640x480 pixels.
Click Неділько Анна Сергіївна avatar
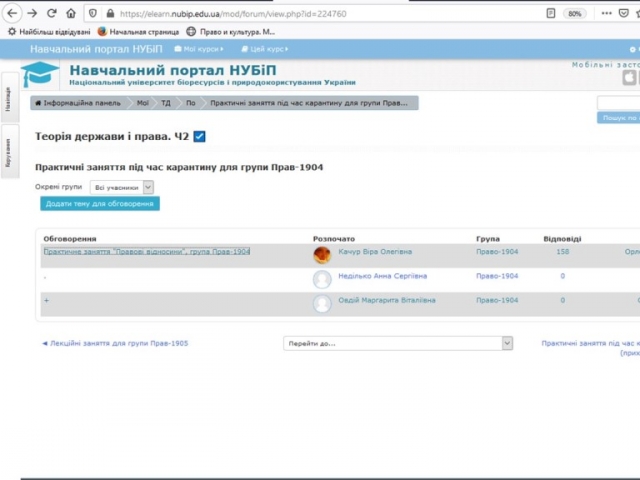click(x=322, y=280)
